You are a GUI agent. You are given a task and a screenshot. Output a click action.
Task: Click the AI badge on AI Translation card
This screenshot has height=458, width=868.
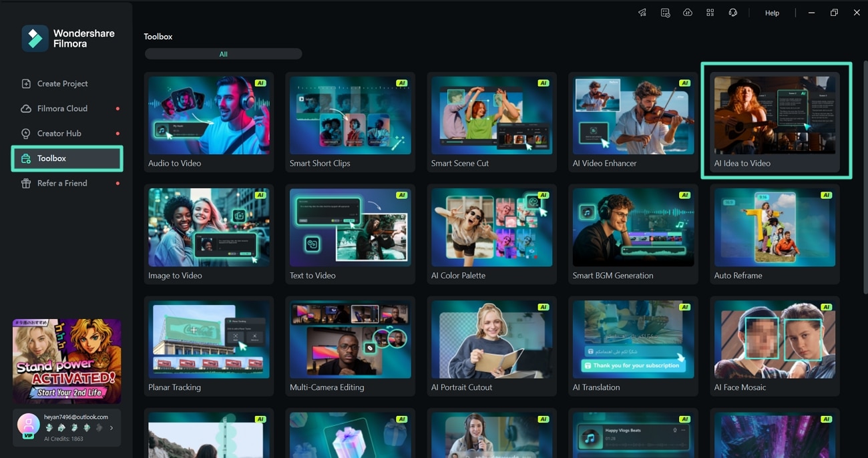point(685,308)
